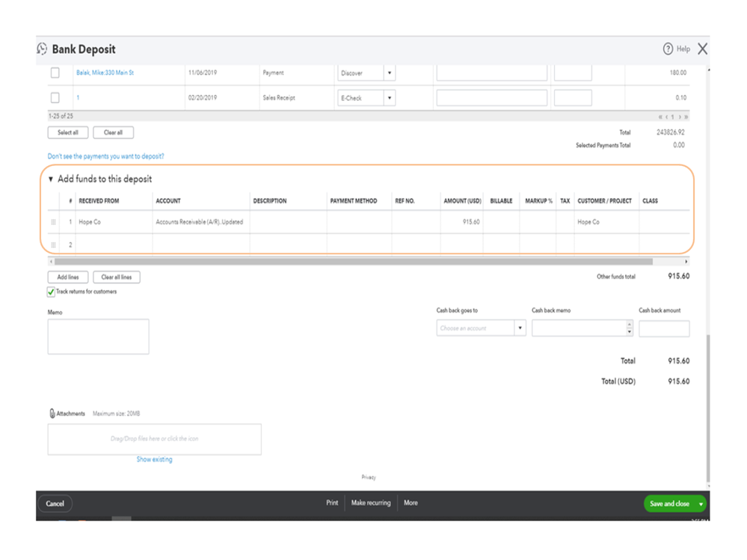747x560 pixels.
Task: Click inside the Memo text box
Action: (x=98, y=336)
